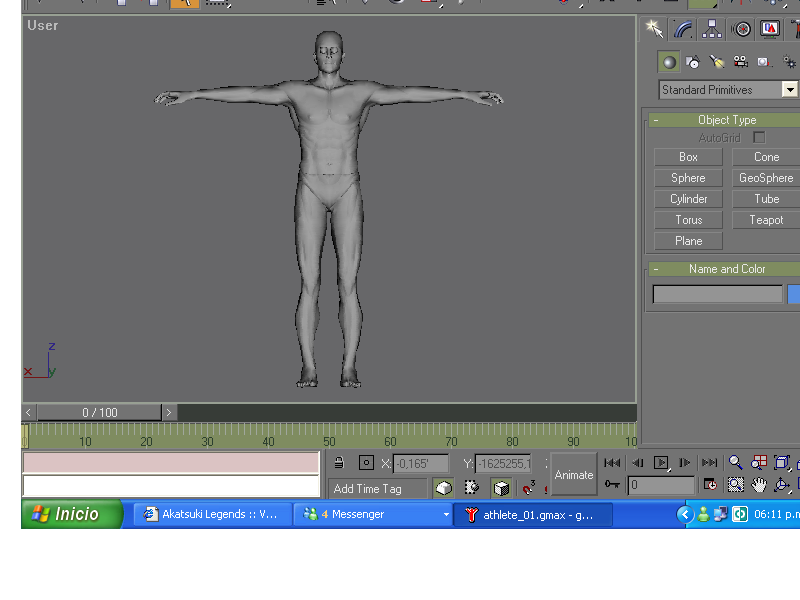Image resolution: width=800 pixels, height=600 pixels.
Task: Select the Zoom magnifier tool
Action: [736, 463]
